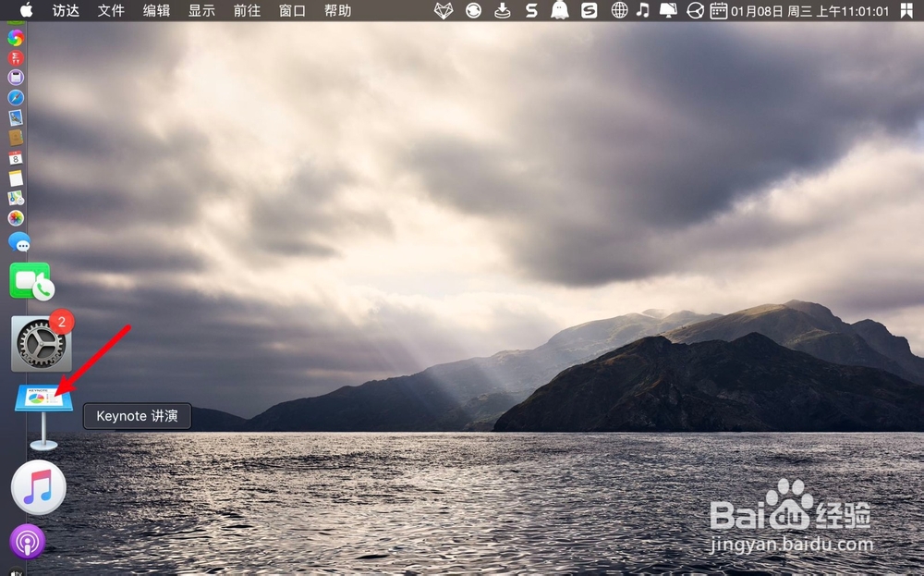
Task: Open the red round app in Dock
Action: 16,57
